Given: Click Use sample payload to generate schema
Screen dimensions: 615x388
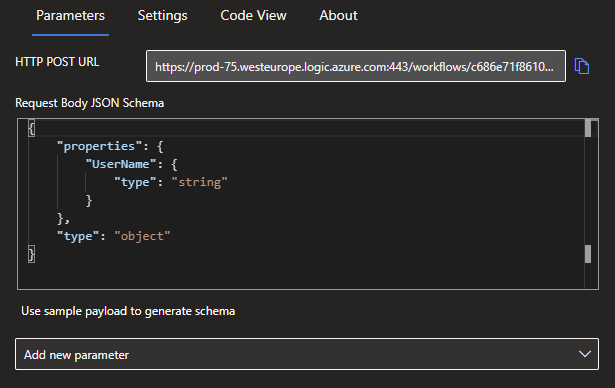Looking at the screenshot, I should (x=128, y=311).
